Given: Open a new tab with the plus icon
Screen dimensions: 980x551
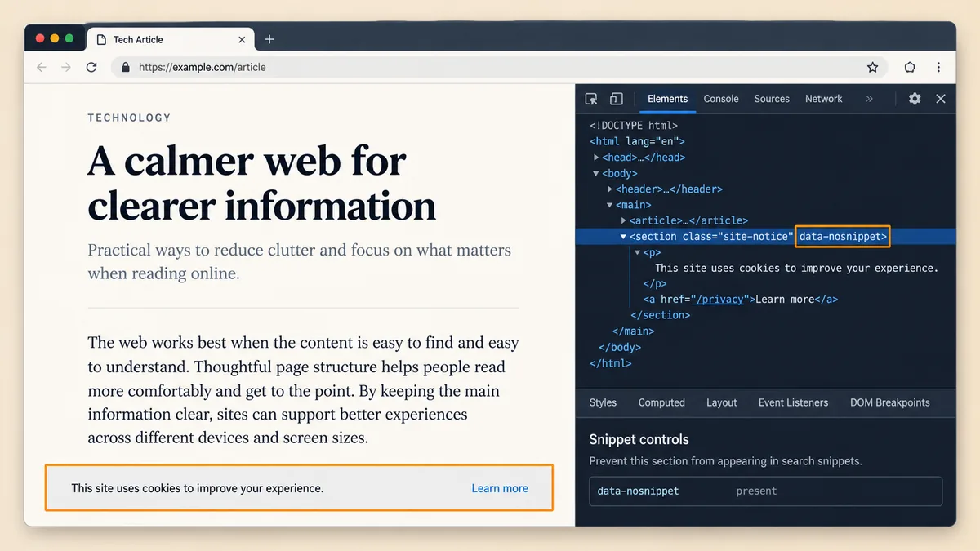Looking at the screenshot, I should click(269, 39).
